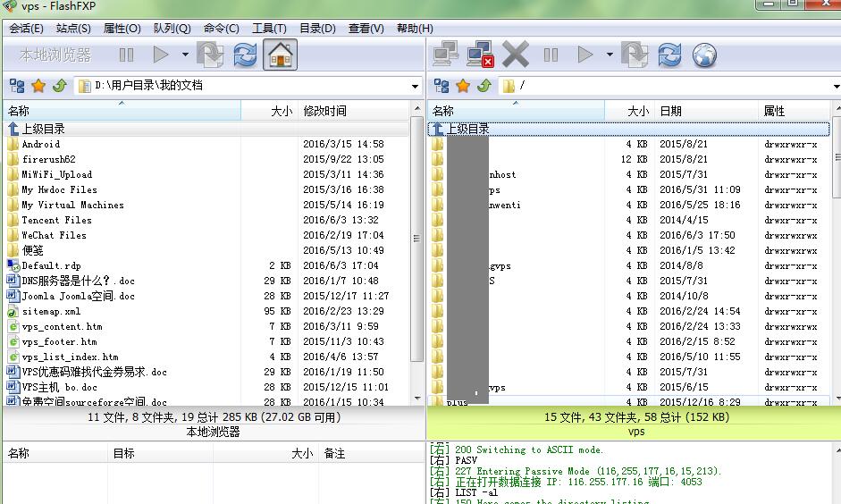Click remote pane transfer queue icon
Viewport: 841px width, 504px height.
coord(635,55)
